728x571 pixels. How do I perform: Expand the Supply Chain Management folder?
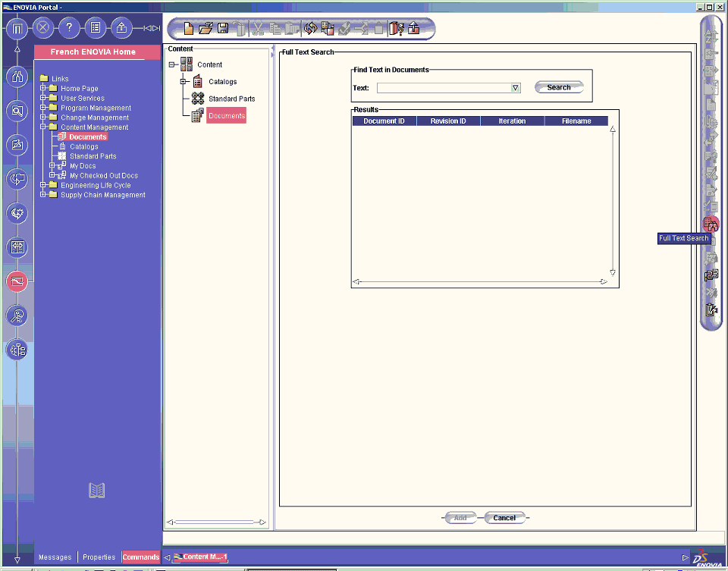pyautogui.click(x=42, y=195)
